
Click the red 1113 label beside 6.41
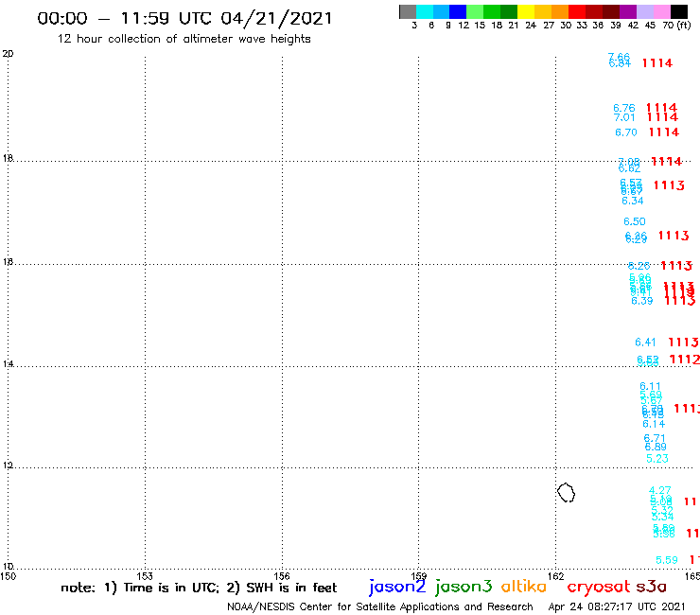pyautogui.click(x=684, y=343)
